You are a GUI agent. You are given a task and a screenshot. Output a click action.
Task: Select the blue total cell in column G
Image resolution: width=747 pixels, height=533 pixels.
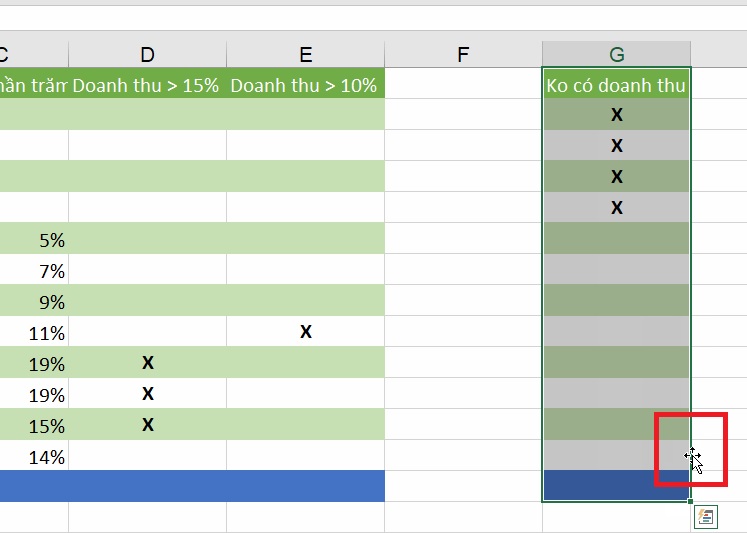(x=616, y=486)
